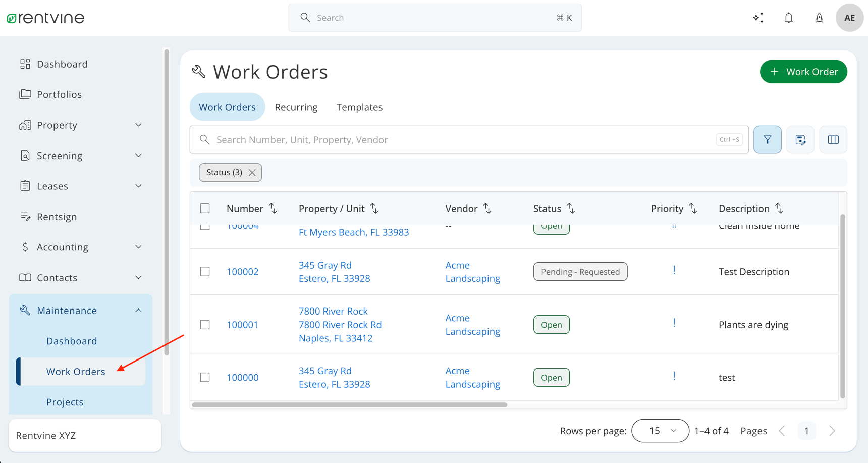Screen dimensions: 868x463
Task: Check the checkbox for work order 100002
Action: tap(205, 271)
